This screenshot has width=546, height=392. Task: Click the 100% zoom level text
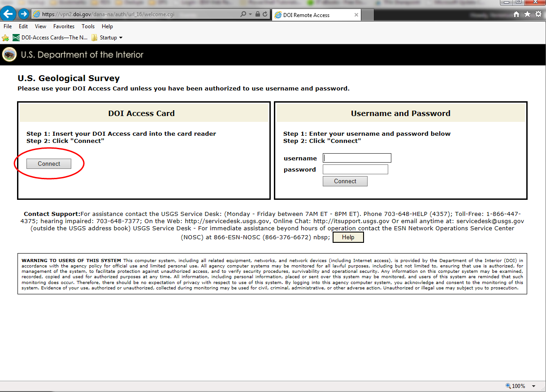[x=519, y=386]
